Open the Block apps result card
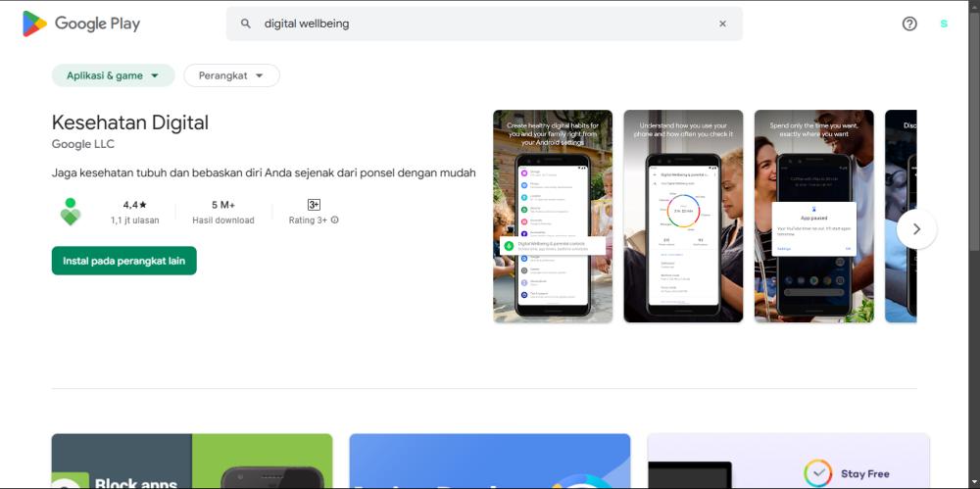 pyautogui.click(x=192, y=461)
